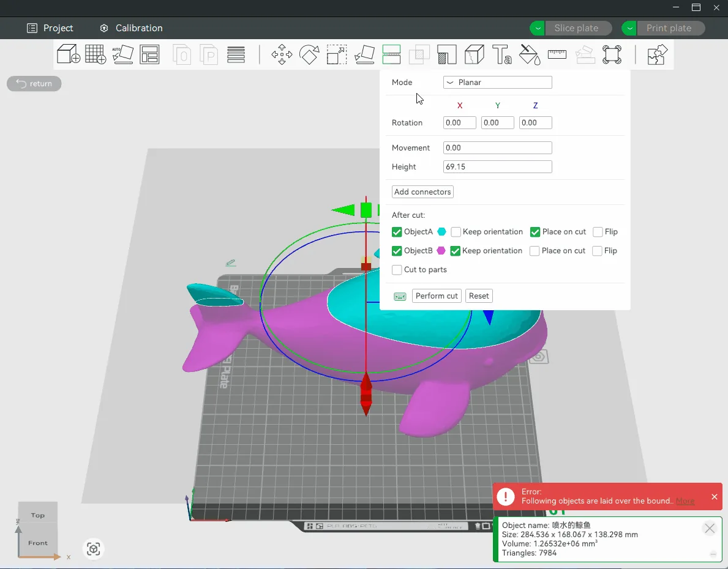Dismiss the red error notification
Image resolution: width=728 pixels, height=569 pixels.
pyautogui.click(x=714, y=497)
